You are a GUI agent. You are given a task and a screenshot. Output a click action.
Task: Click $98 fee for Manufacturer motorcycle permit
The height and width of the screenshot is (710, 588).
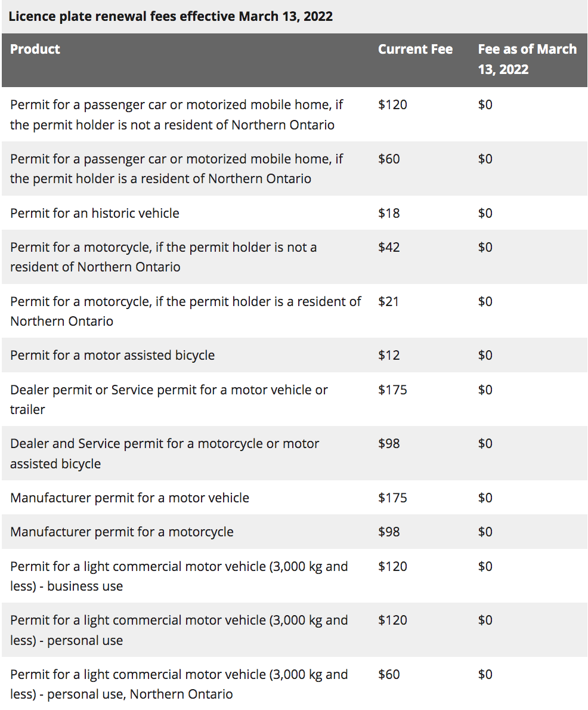pos(389,532)
